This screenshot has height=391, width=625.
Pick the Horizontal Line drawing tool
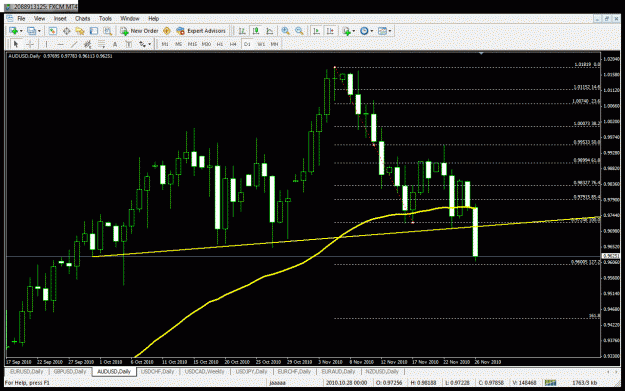point(60,44)
